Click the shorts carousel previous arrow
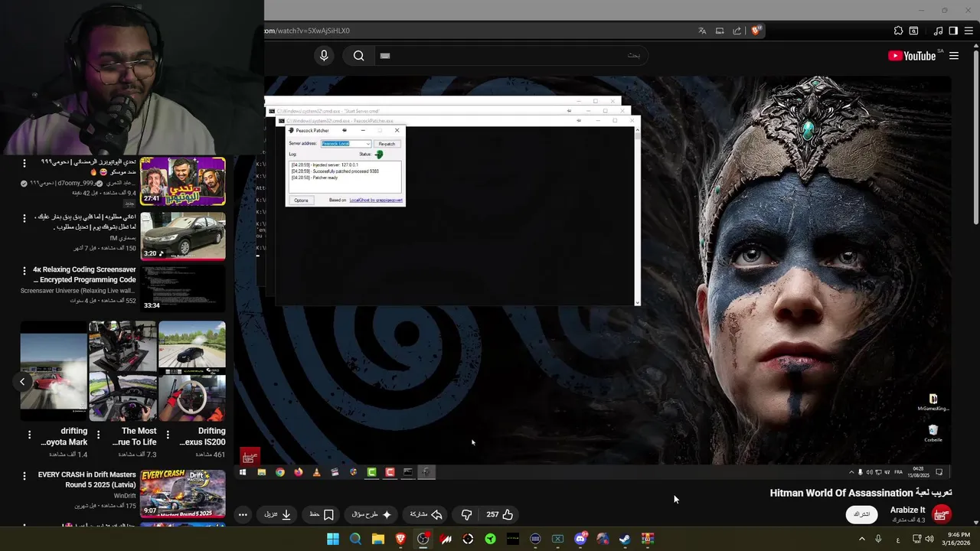The width and height of the screenshot is (980, 551). click(x=22, y=381)
